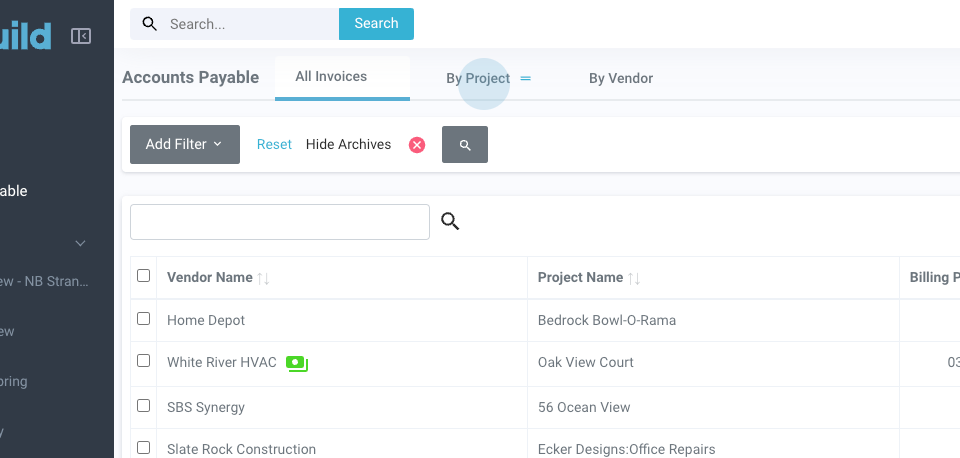Open the Add Filter dropdown

185,144
